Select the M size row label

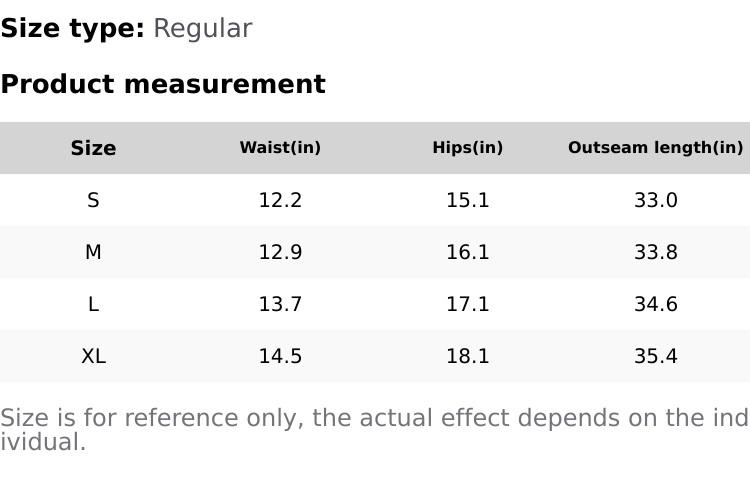pos(93,252)
